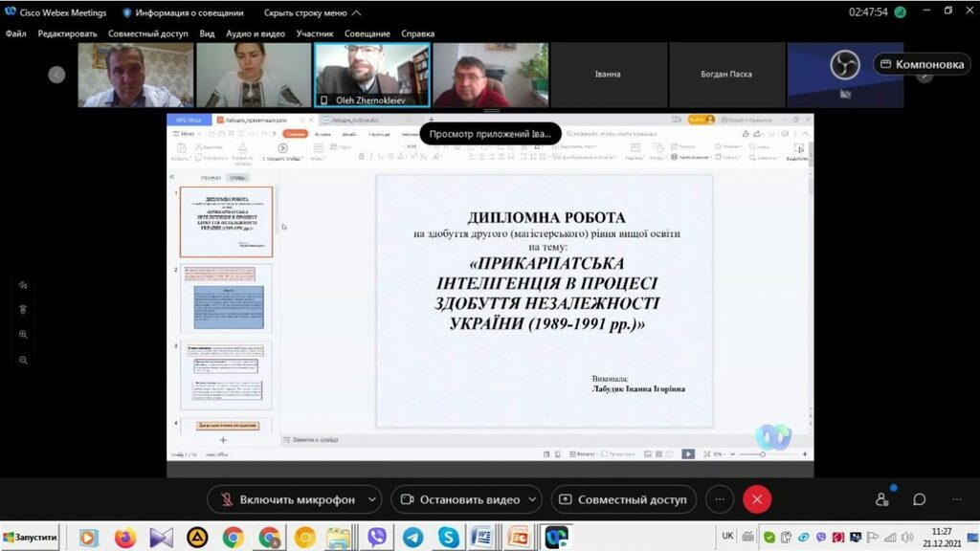This screenshot has height=551, width=980.
Task: Collapse menu bar via Скрыть строку меню
Action: (x=312, y=13)
